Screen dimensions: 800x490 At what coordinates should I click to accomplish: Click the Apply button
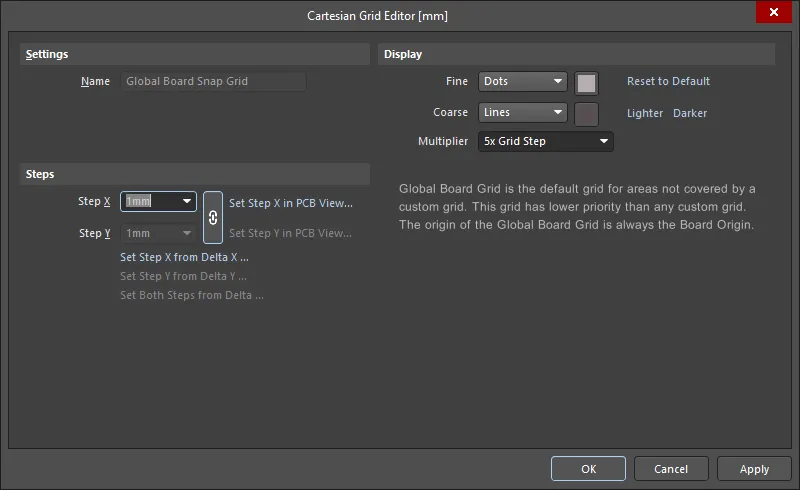pos(754,469)
